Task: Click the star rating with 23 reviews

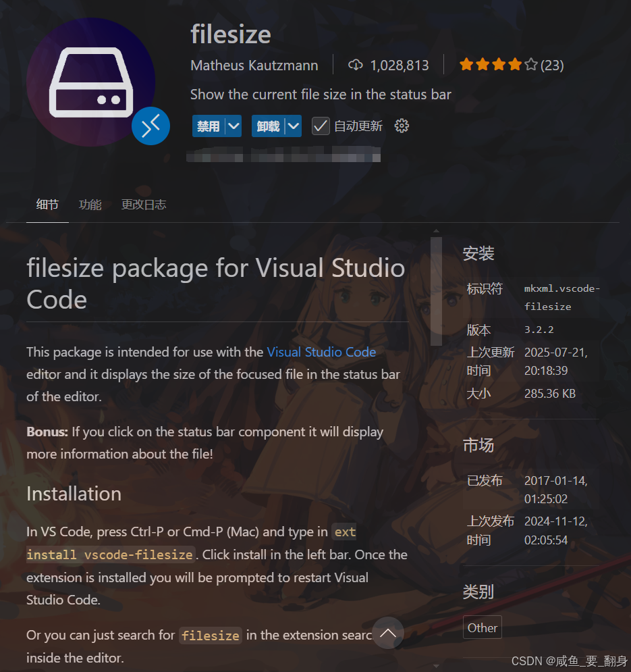Action: click(x=511, y=65)
